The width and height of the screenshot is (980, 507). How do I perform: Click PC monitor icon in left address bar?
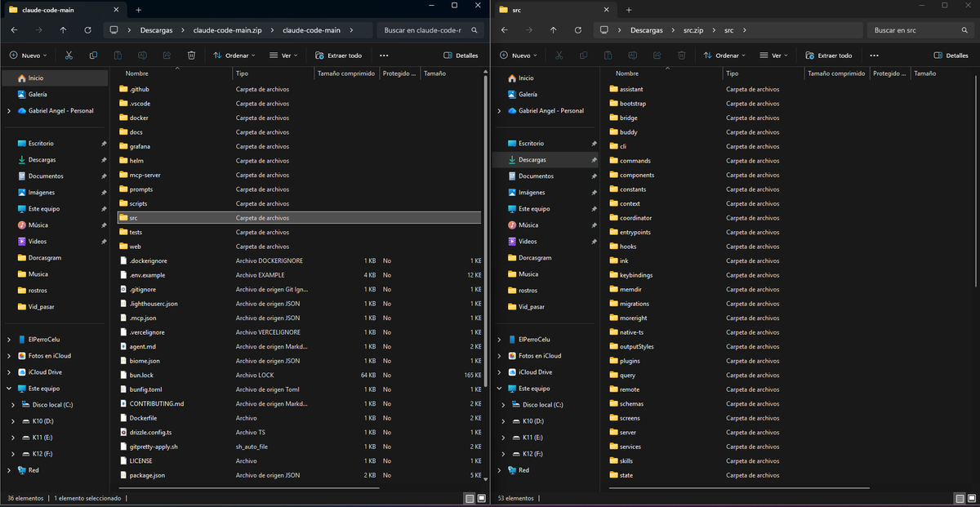click(x=114, y=30)
